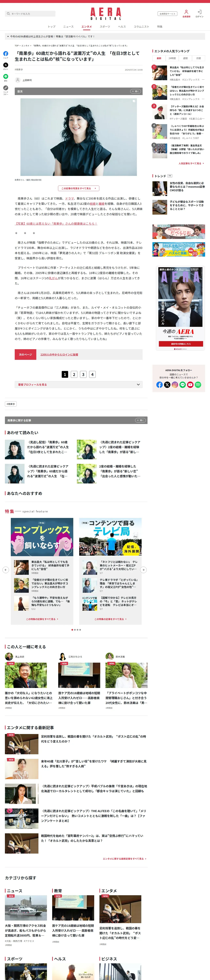Select the 週間 ranking tab
The image size is (210, 980).
[185, 58]
